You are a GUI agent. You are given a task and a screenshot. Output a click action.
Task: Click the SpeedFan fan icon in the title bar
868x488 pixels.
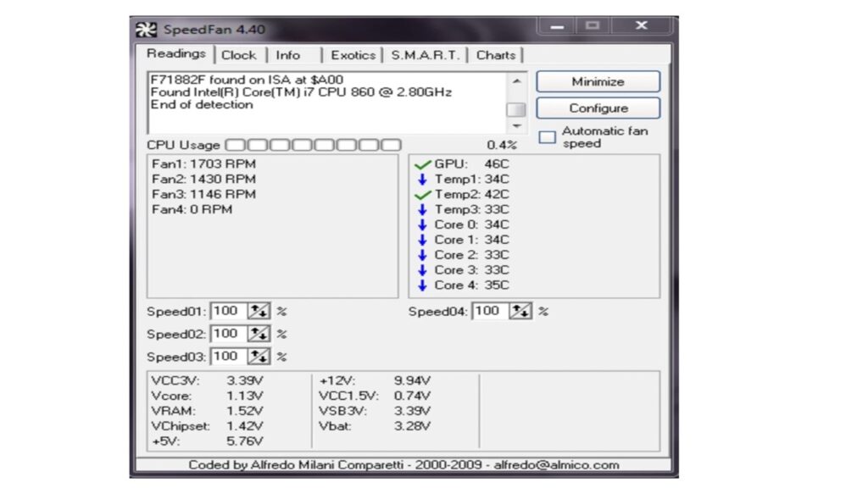coord(146,28)
